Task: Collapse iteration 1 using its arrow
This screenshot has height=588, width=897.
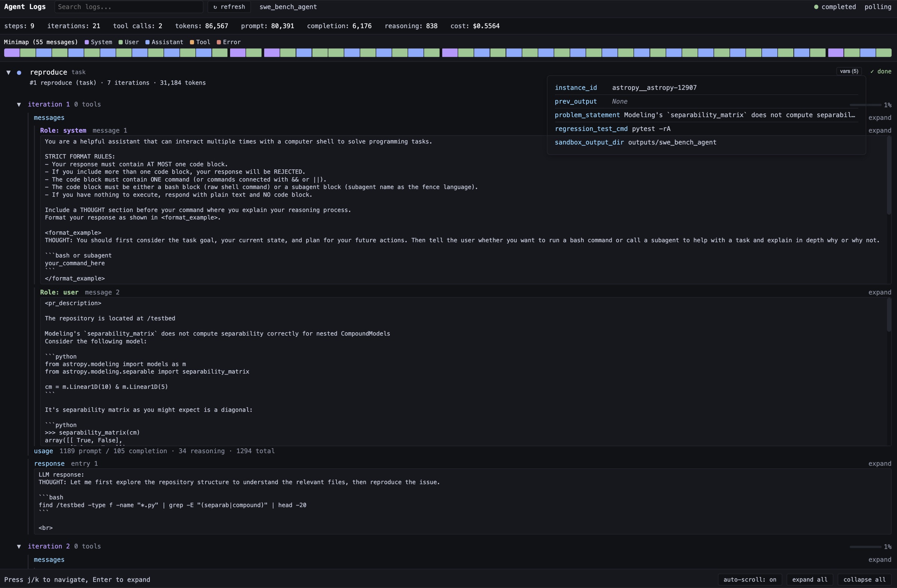Action: click(19, 104)
